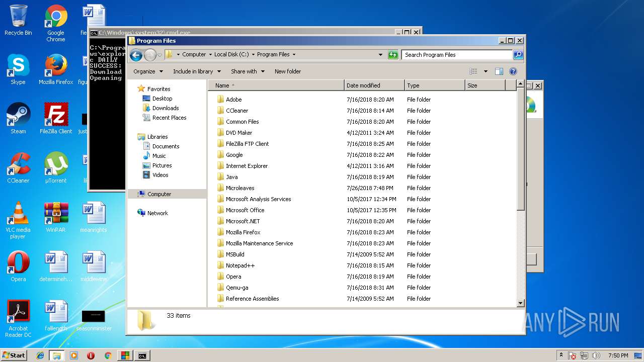Click in the Search Program Files box
This screenshot has height=362, width=644.
(457, 55)
